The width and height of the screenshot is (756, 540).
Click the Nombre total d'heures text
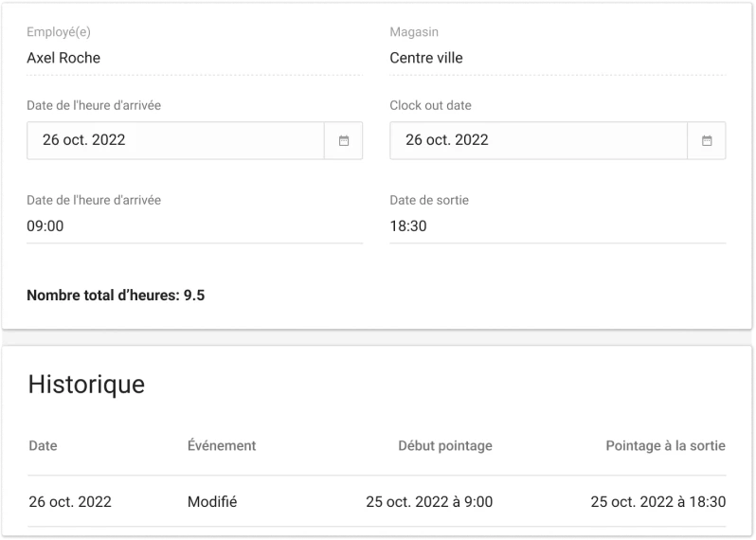tap(116, 296)
